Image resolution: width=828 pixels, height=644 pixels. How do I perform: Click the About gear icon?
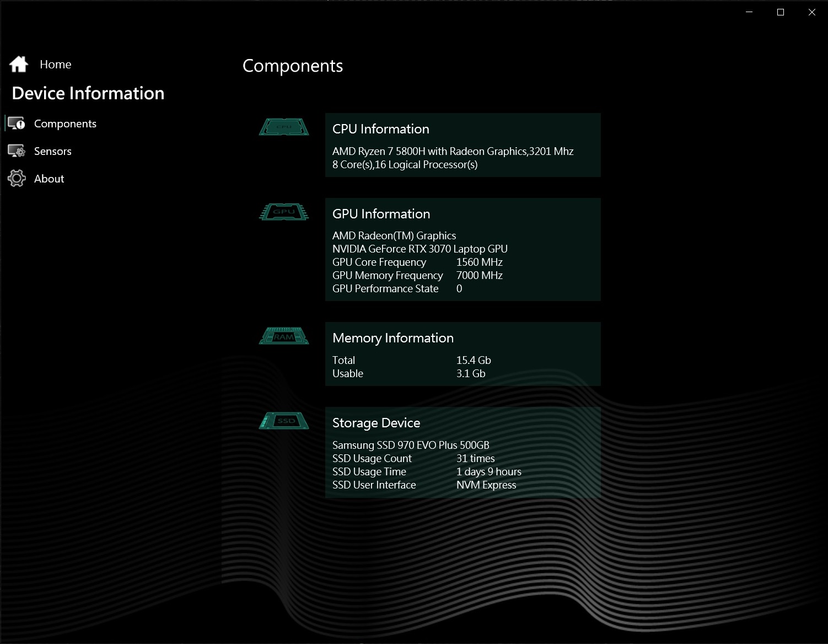tap(17, 179)
